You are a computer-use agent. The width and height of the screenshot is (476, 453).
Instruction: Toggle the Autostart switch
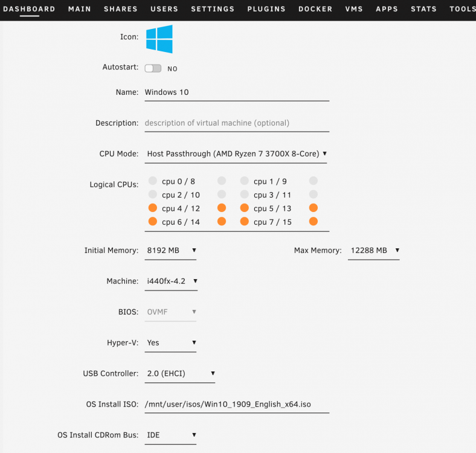[153, 68]
